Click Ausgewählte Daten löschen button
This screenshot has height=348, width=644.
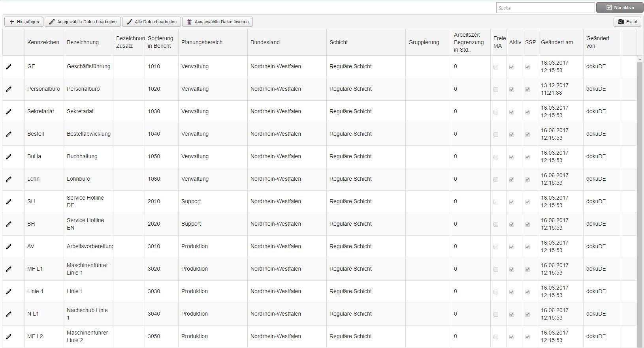point(217,22)
